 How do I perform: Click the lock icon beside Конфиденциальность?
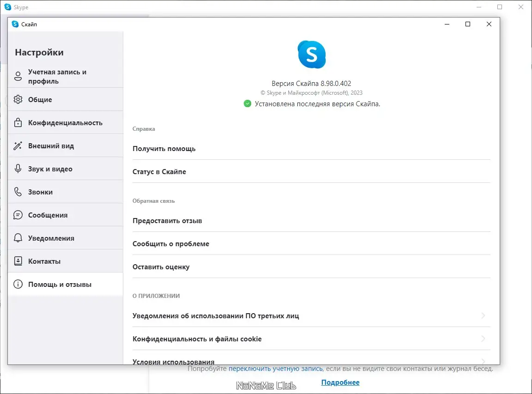point(18,122)
